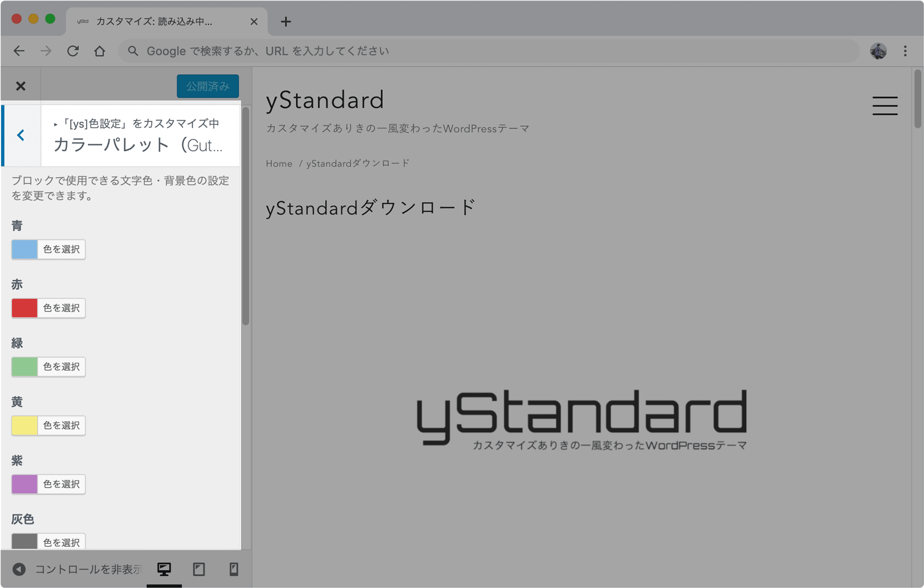Click the ブロックで使用できる文字色 description text

click(x=120, y=188)
